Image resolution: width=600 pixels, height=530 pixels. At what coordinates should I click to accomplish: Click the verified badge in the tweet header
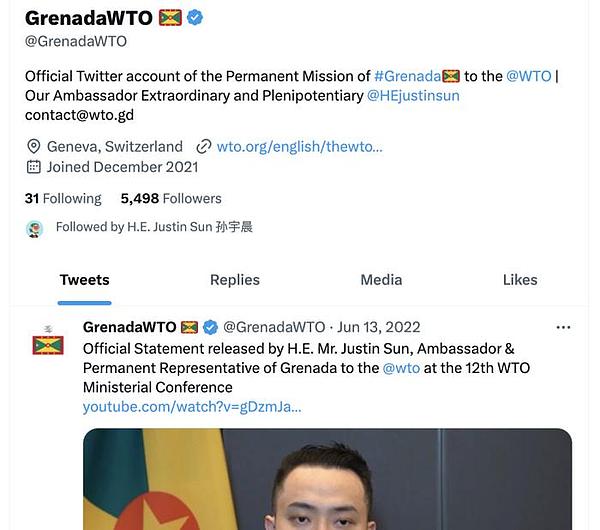click(x=210, y=328)
